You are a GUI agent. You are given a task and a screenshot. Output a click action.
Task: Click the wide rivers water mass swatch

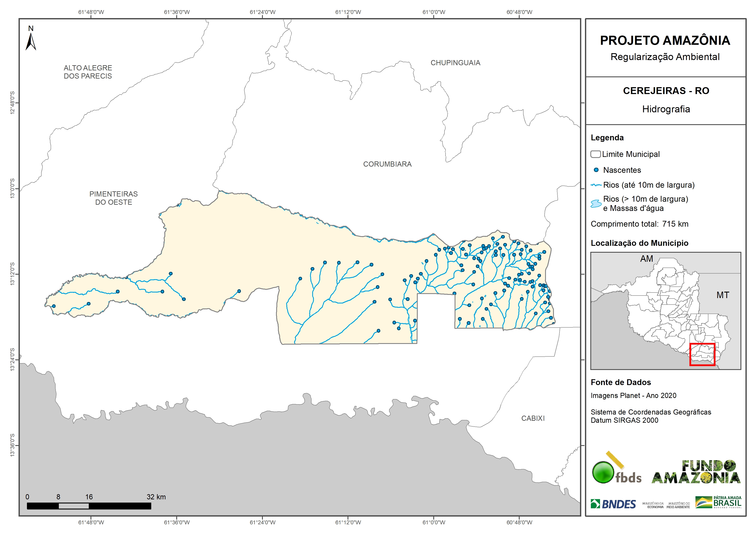[x=596, y=204]
